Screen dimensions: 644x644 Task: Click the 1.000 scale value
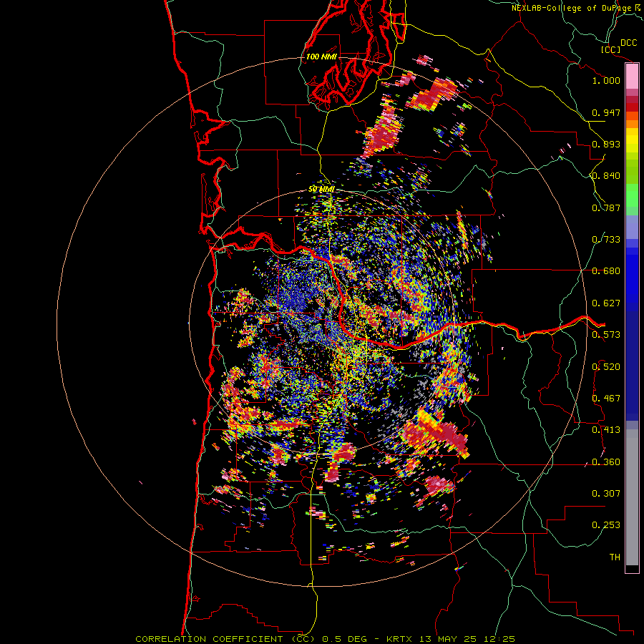point(606,80)
